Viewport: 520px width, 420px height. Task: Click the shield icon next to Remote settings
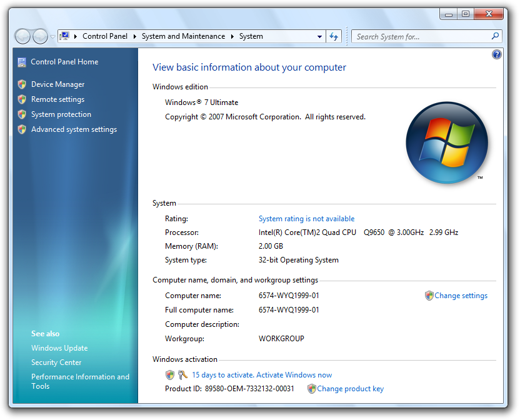pos(22,99)
